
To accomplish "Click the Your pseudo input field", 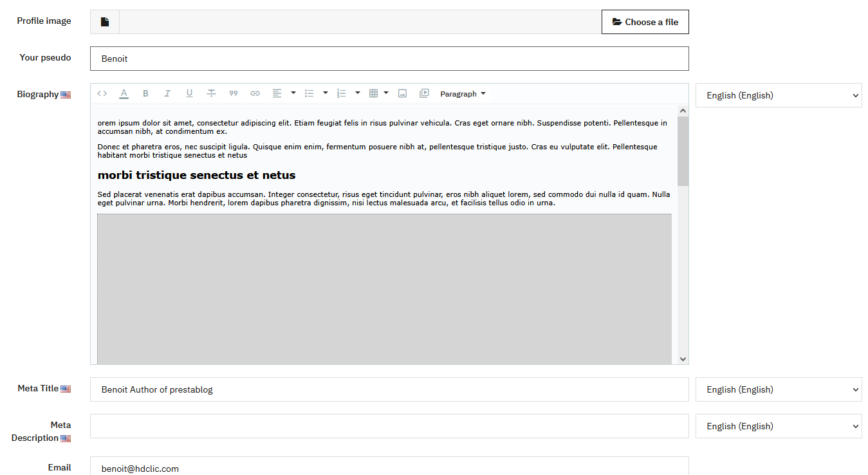I will click(x=389, y=59).
